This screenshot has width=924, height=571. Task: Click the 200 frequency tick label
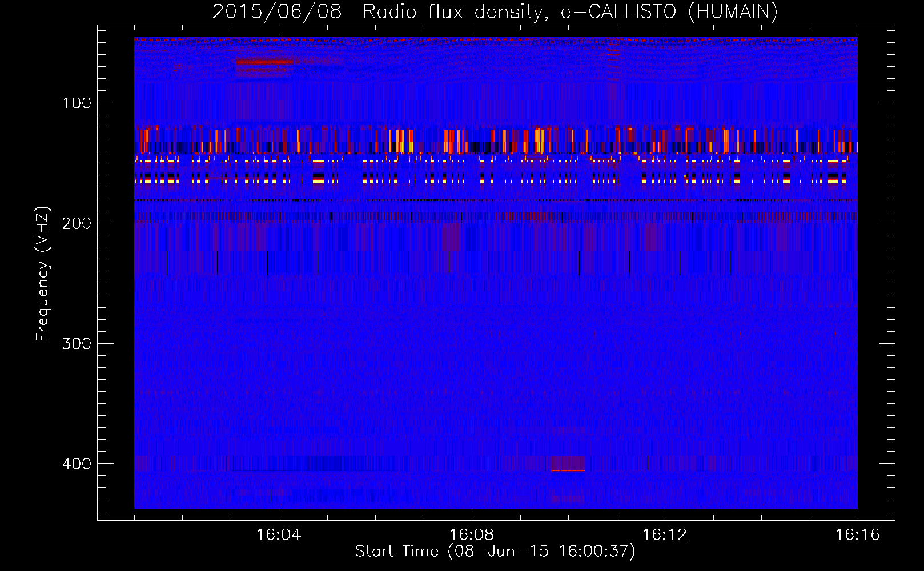(77, 223)
